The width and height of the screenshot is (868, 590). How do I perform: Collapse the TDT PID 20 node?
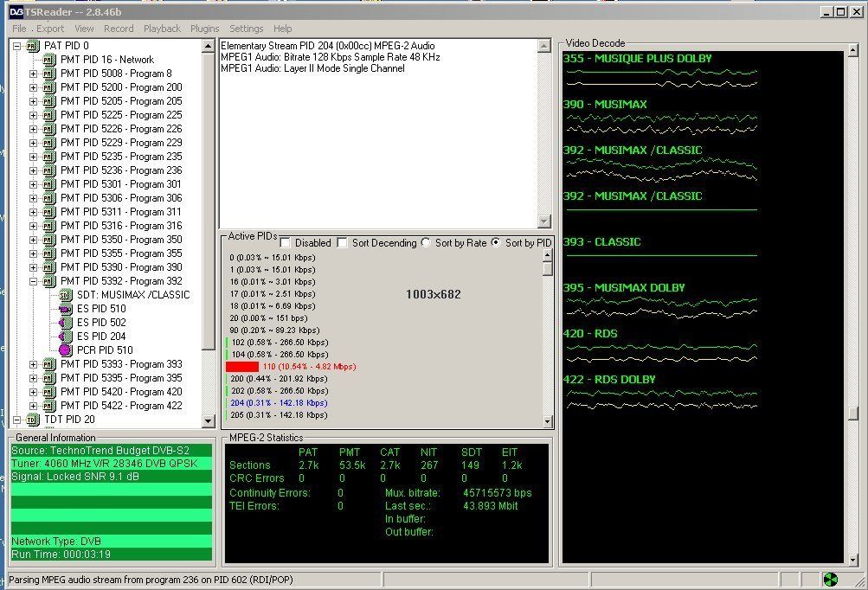pyautogui.click(x=17, y=420)
